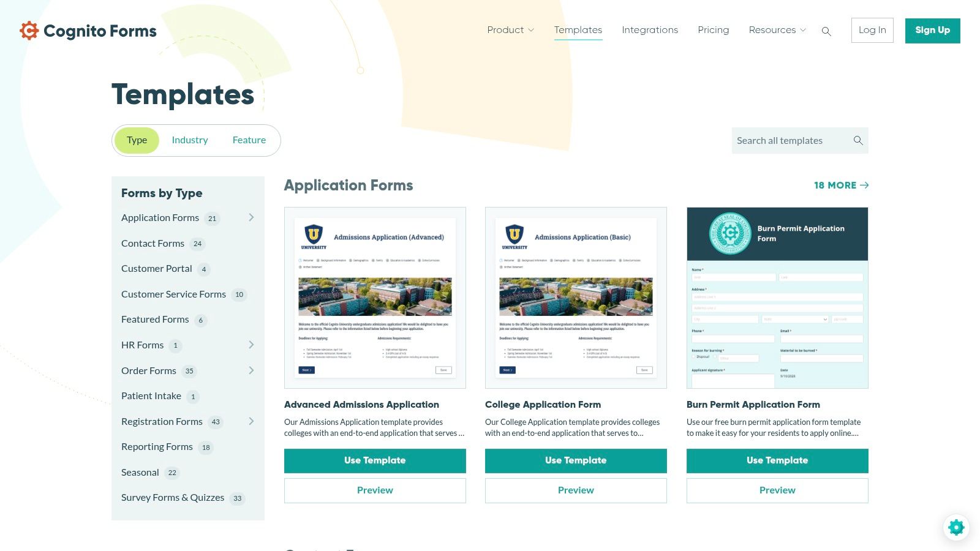Click the magnifier in template search box
The height and width of the screenshot is (551, 980).
pos(858,140)
